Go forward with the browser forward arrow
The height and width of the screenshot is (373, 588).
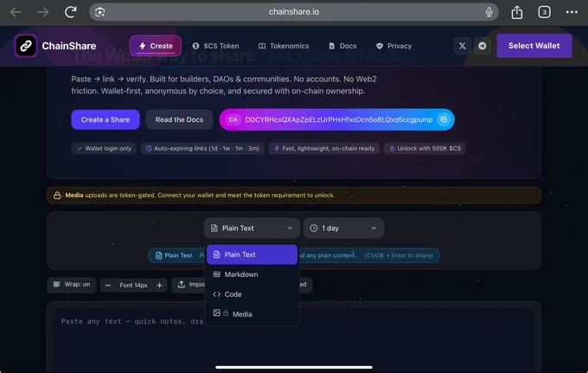(42, 12)
